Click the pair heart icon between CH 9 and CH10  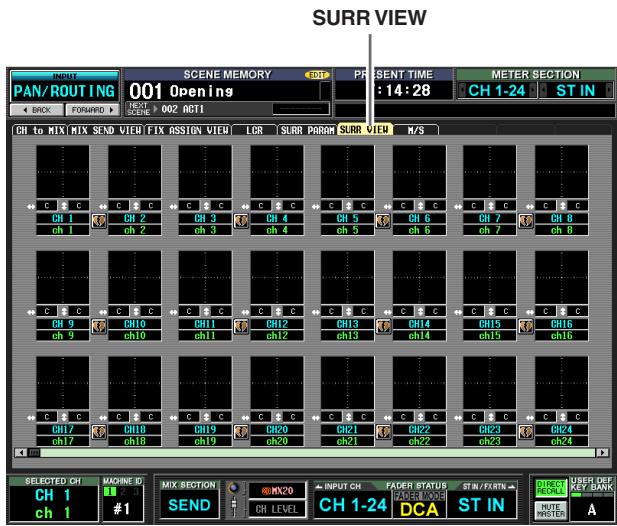[x=99, y=327]
